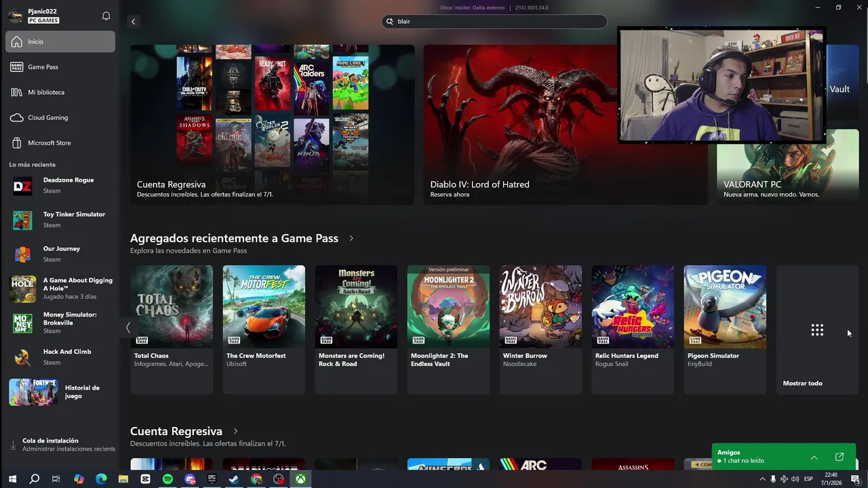Go back using the back arrow
868x488 pixels.
(133, 22)
